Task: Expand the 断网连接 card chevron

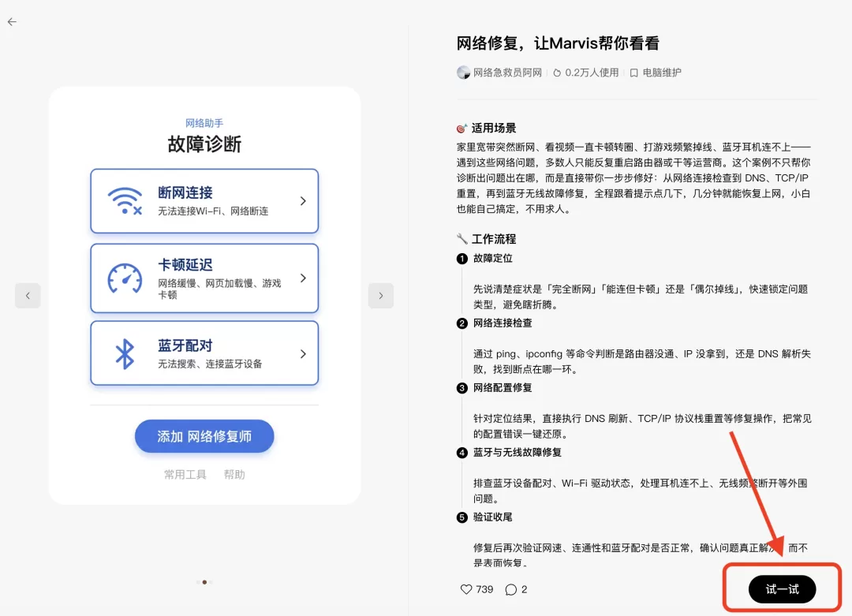Action: [x=303, y=201]
